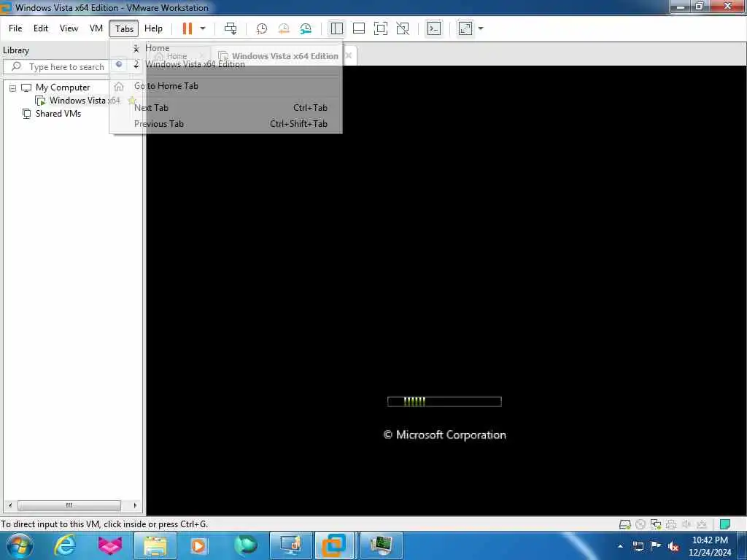Click the Vista boot progress bar
This screenshot has height=560, width=747.
pos(444,402)
